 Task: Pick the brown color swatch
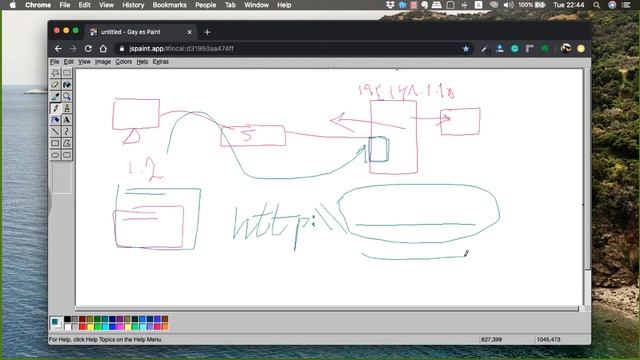click(x=165, y=319)
